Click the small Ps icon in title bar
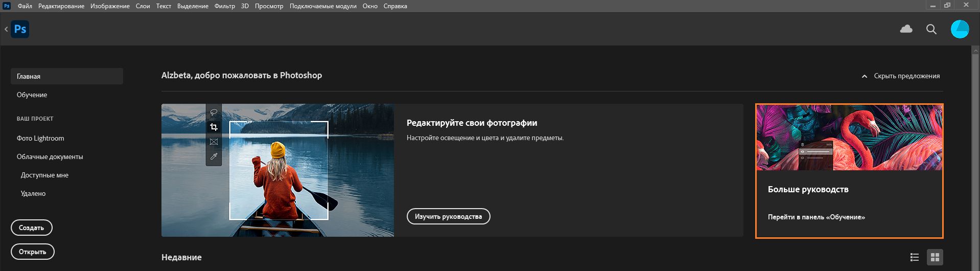Image resolution: width=980 pixels, height=271 pixels. click(7, 6)
